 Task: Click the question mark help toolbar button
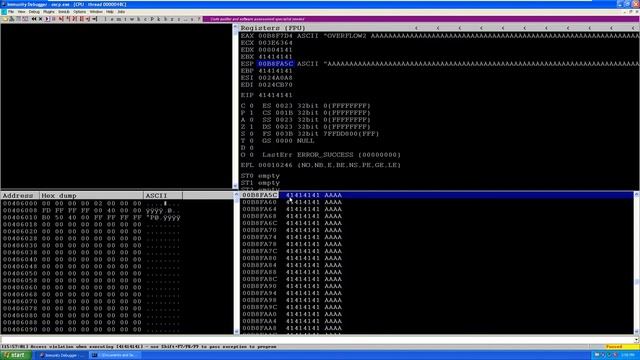click(x=199, y=19)
